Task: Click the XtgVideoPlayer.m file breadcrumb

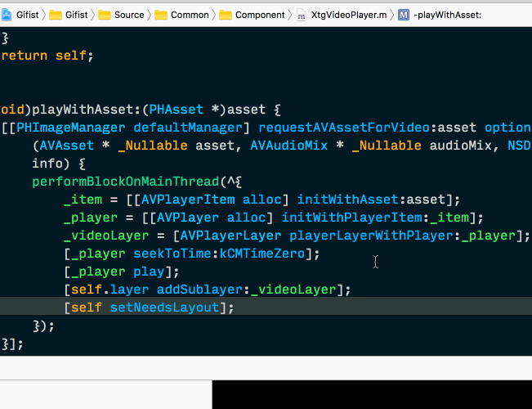Action: tap(342, 15)
